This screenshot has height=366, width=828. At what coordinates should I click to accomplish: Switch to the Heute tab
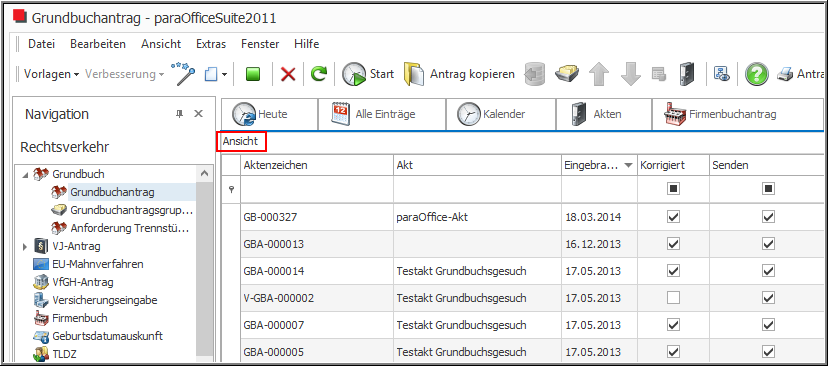[x=269, y=114]
